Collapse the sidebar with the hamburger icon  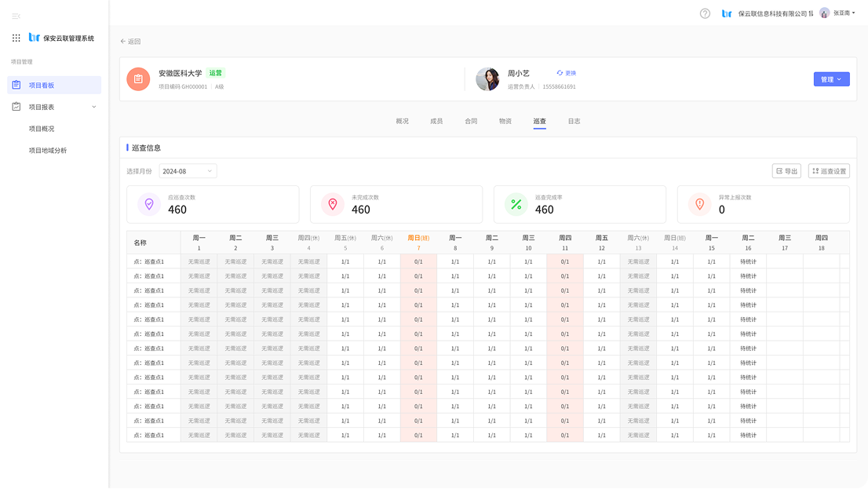[16, 16]
